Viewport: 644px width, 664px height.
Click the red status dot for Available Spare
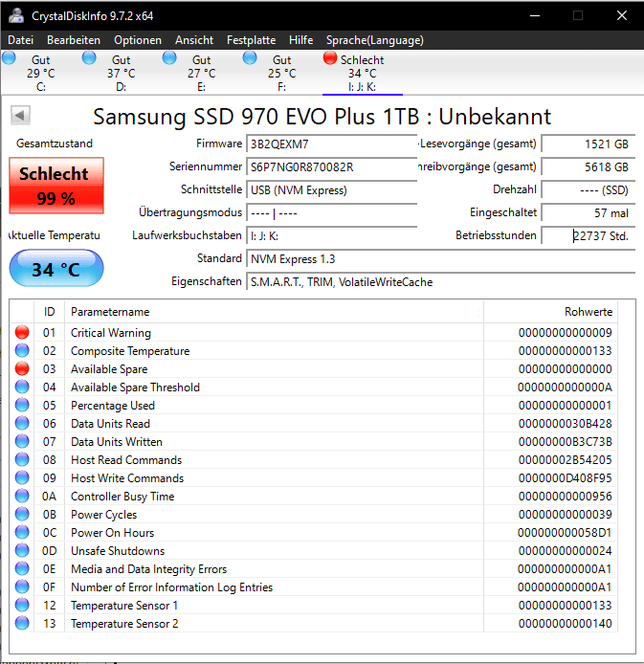pos(22,369)
